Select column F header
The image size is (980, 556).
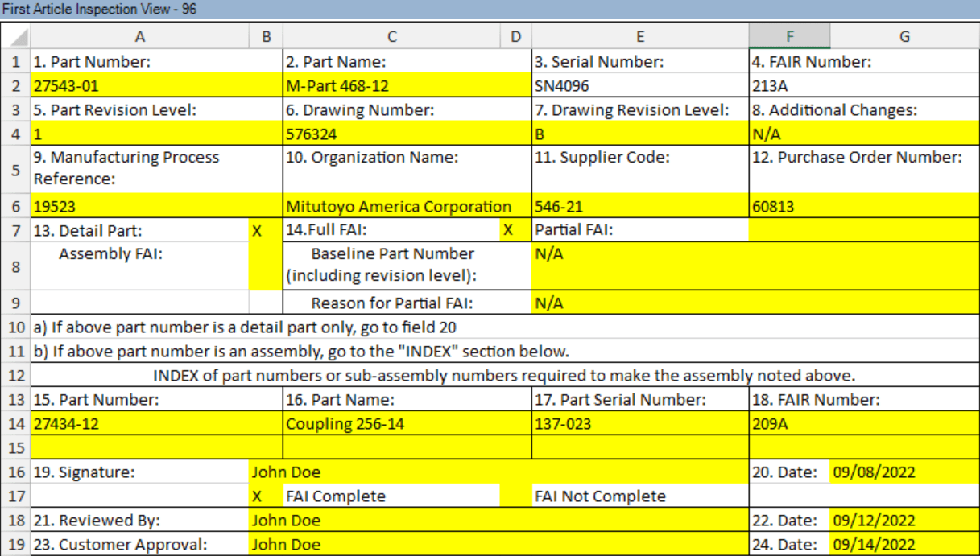(x=788, y=36)
